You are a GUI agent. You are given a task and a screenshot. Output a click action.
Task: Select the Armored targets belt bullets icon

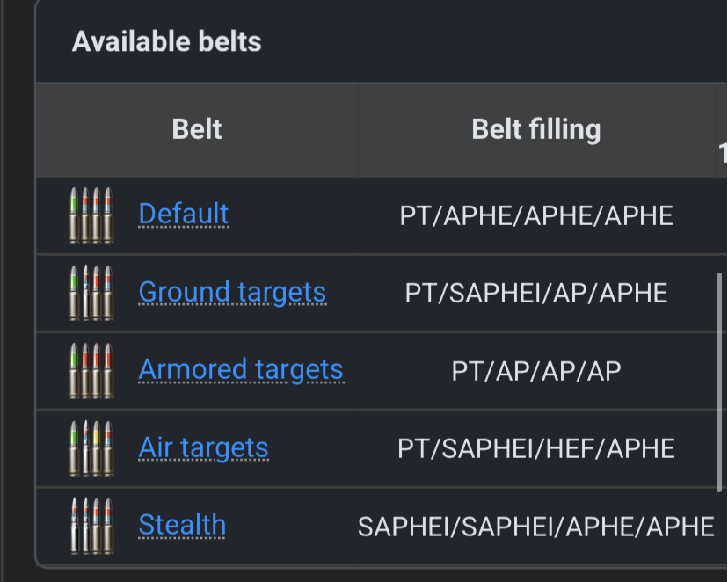pyautogui.click(x=91, y=370)
